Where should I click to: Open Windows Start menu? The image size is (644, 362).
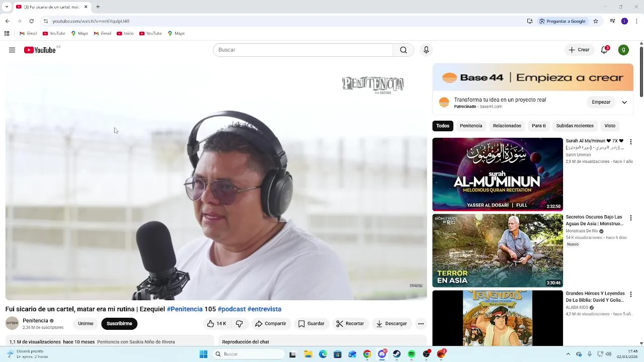(x=203, y=354)
